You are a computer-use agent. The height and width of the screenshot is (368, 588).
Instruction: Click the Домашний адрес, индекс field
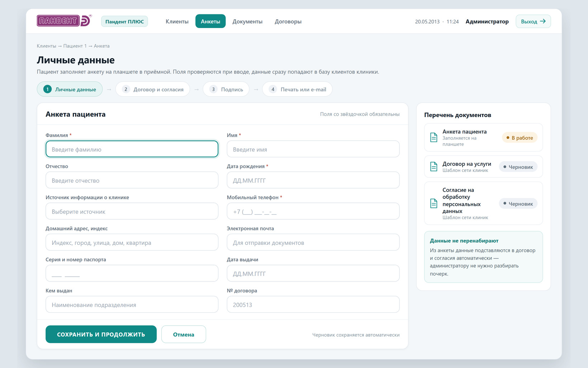click(132, 242)
